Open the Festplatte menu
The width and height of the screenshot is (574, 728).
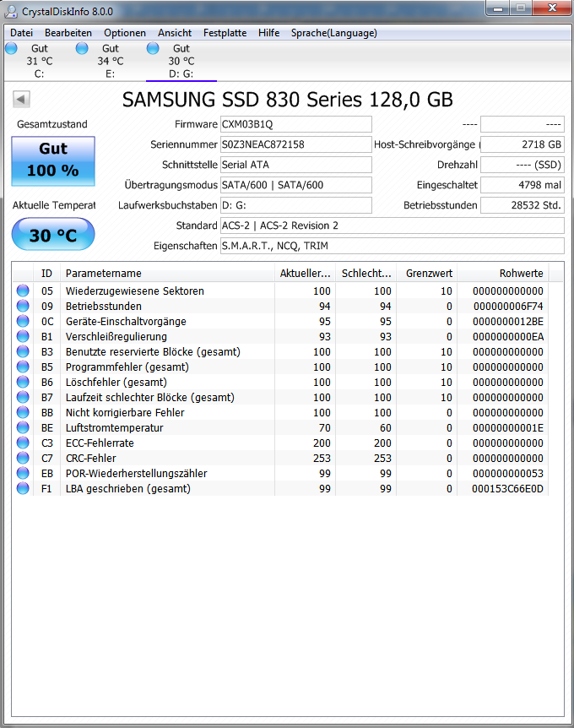point(225,33)
